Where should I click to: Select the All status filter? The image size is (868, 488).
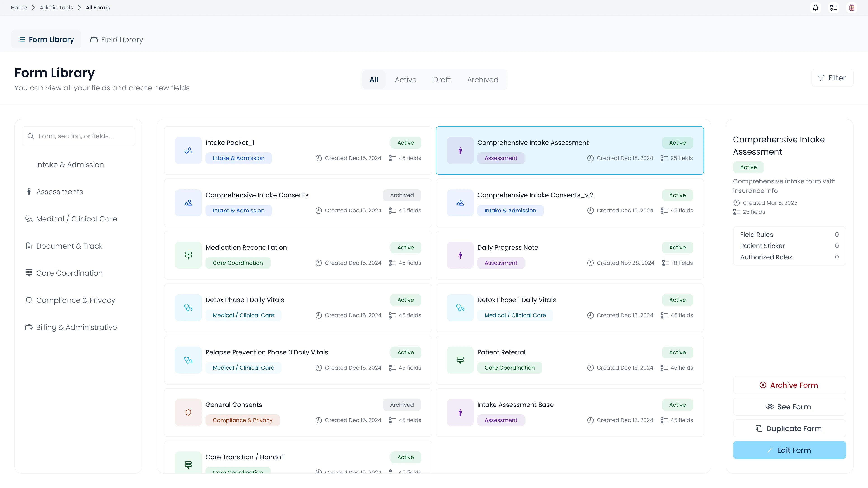click(x=374, y=80)
